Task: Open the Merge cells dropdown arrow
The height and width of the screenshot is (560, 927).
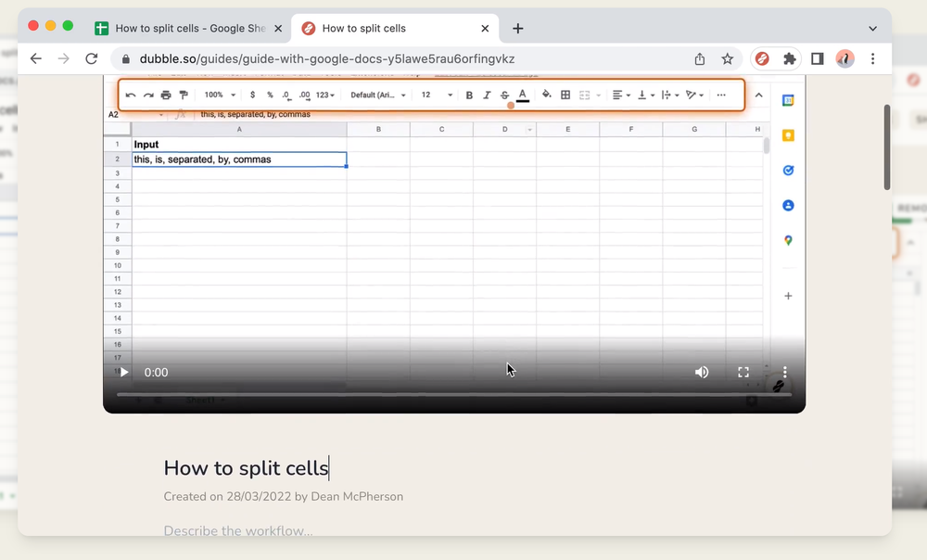Action: 598,95
